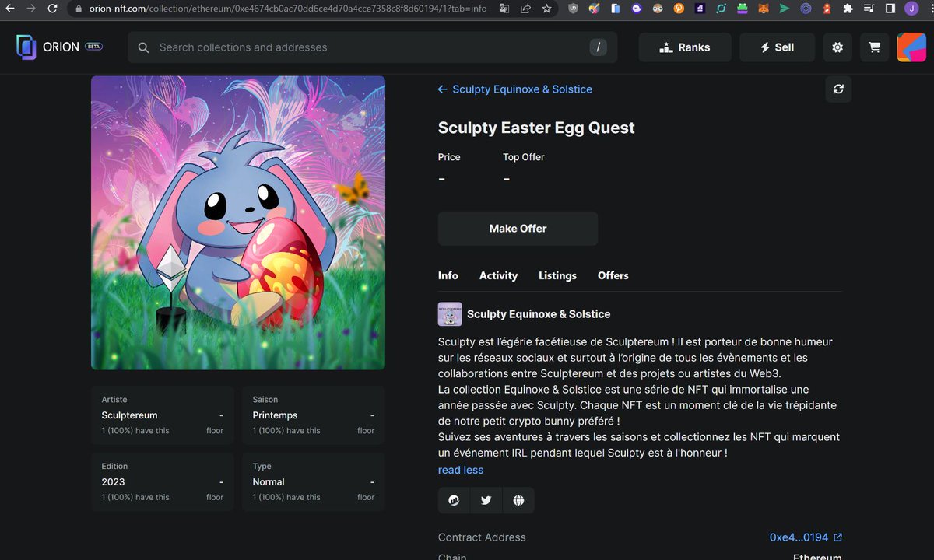Click the browser address bar URL
This screenshot has width=934, height=560.
click(x=289, y=9)
